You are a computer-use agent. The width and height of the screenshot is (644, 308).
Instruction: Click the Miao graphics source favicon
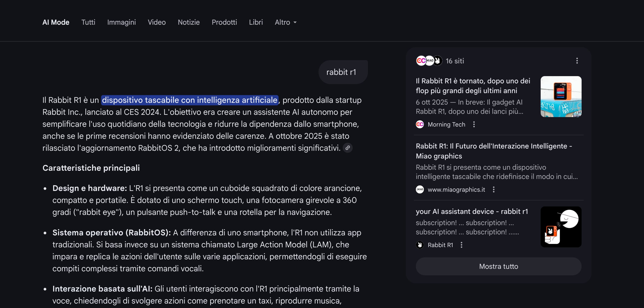click(420, 189)
